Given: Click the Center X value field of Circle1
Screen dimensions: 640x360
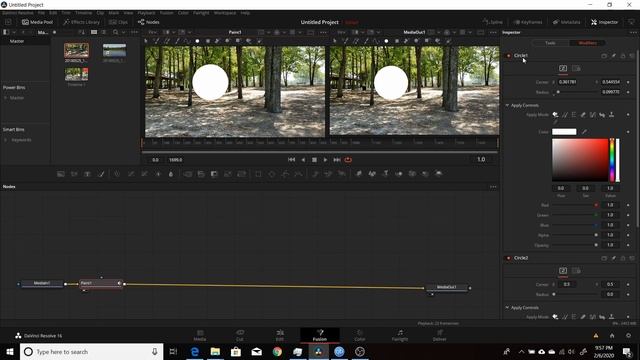Looking at the screenshot, I should click(567, 82).
